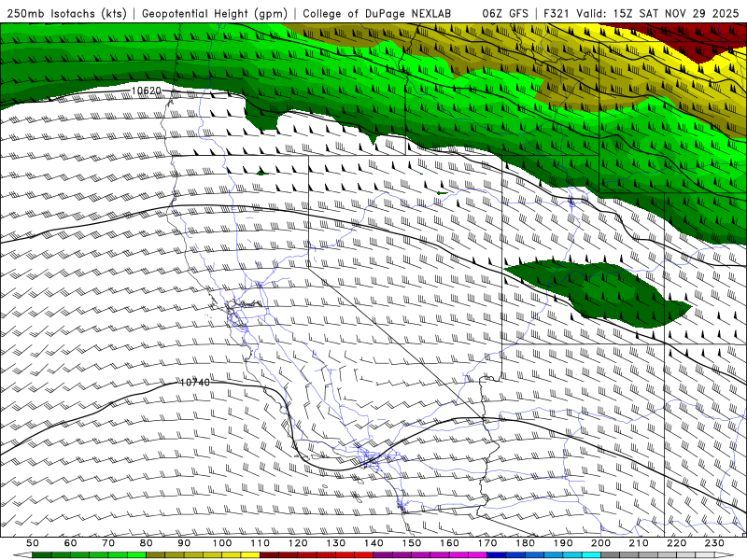The width and height of the screenshot is (747, 560).
Task: Click the "Geopotential Height (gpm)" header text
Action: tap(215, 13)
